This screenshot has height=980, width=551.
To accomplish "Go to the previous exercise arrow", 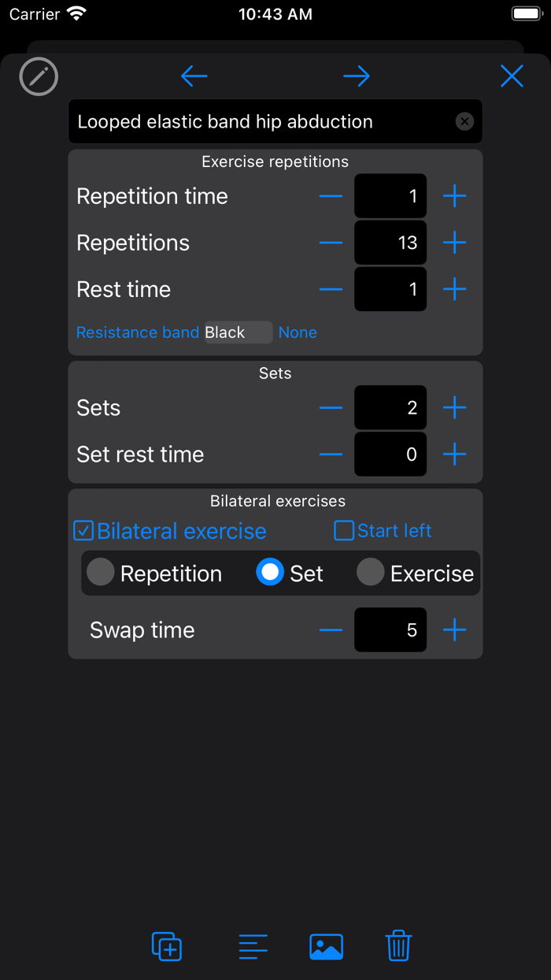I will (194, 76).
